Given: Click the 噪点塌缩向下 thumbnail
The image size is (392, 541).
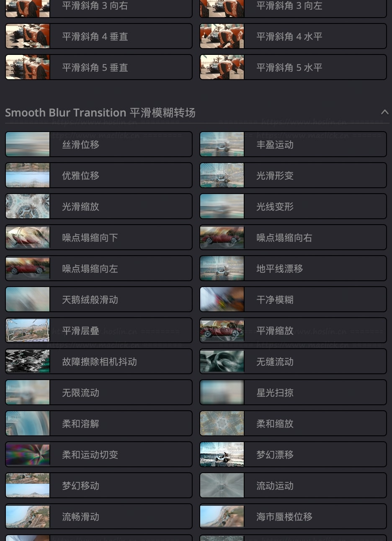Looking at the screenshot, I should [x=28, y=238].
